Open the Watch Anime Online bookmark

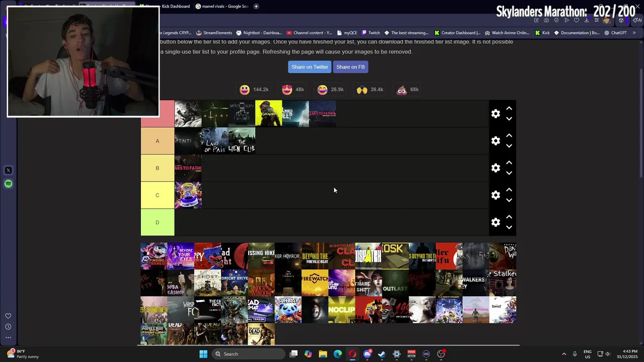coord(507,33)
